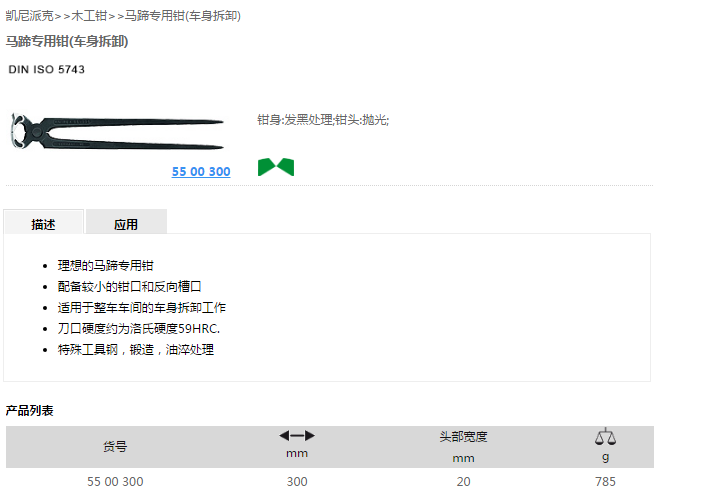Click the DIN ISO 5743 standard text
Screen dimensions: 703x501
coord(47,70)
